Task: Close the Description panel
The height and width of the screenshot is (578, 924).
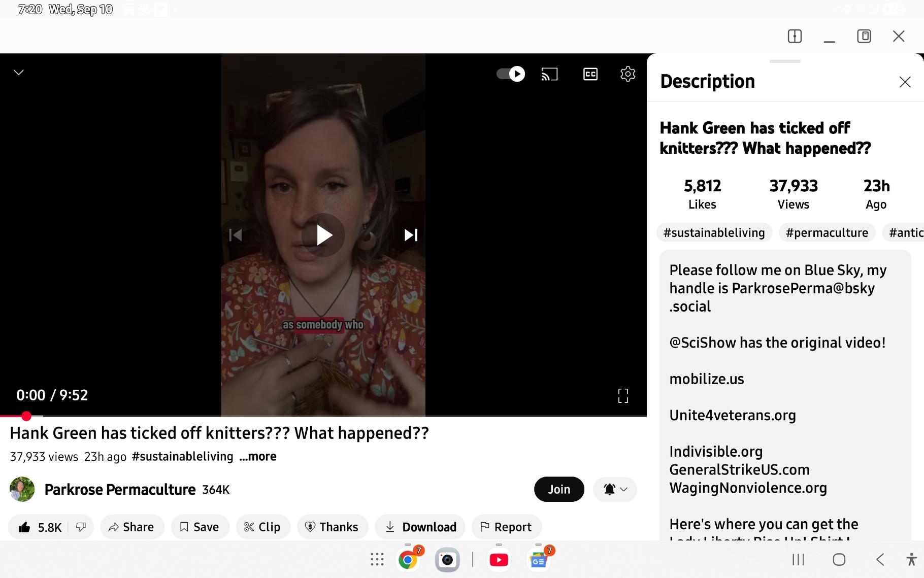Action: [905, 82]
